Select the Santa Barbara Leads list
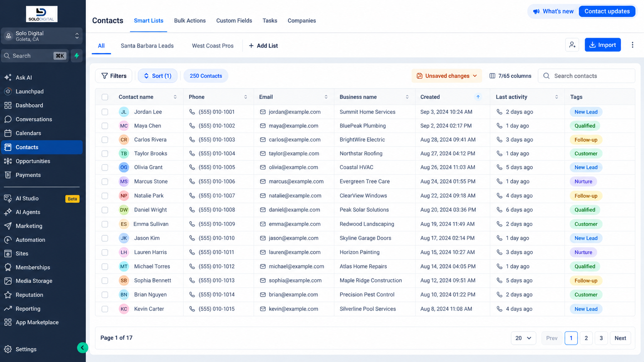Image resolution: width=644 pixels, height=362 pixels. pyautogui.click(x=147, y=46)
